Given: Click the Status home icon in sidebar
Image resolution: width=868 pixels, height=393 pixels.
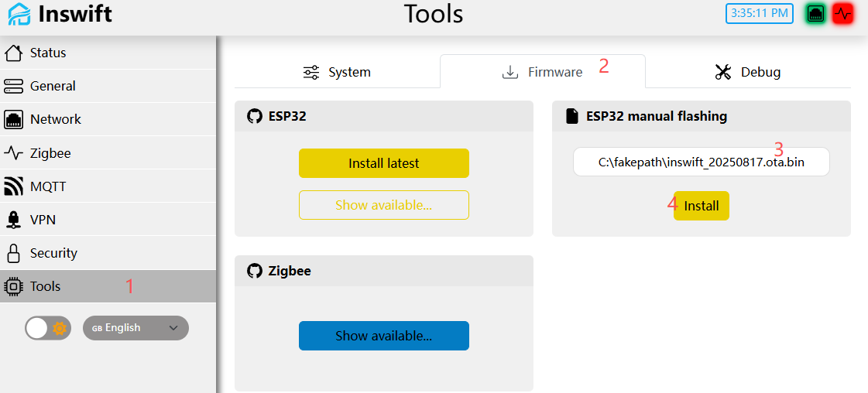Looking at the screenshot, I should [x=13, y=53].
